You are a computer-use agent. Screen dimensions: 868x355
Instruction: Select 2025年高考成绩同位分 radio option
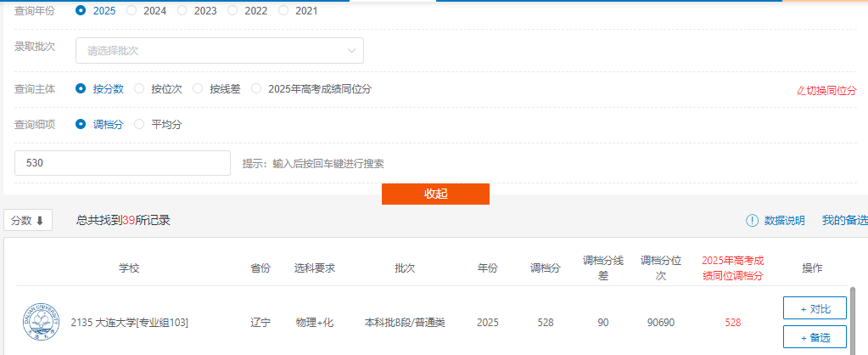point(257,88)
